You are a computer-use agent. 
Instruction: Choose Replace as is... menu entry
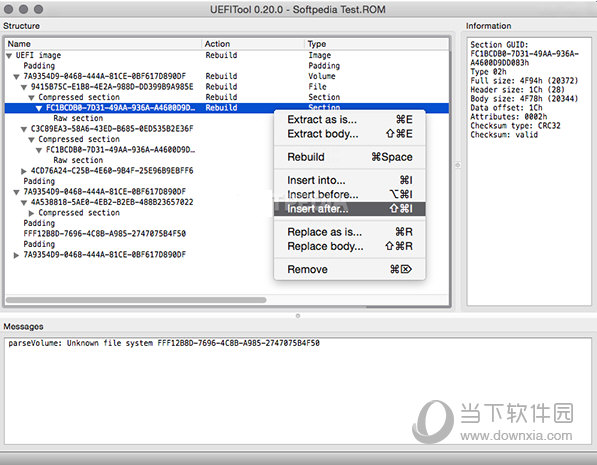(350, 232)
